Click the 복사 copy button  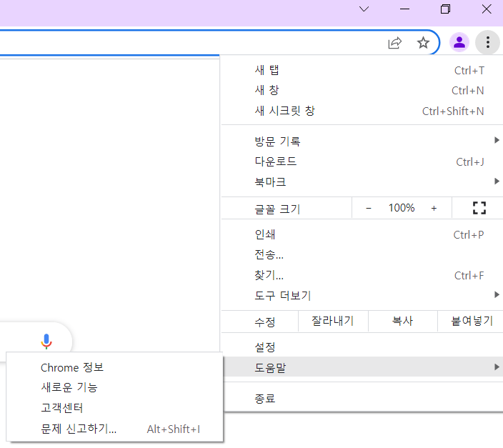tap(402, 321)
